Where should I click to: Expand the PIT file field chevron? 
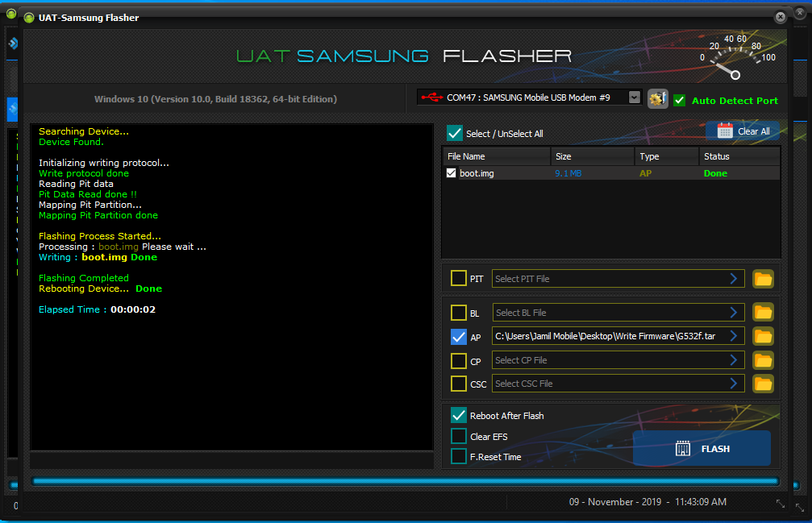click(733, 278)
